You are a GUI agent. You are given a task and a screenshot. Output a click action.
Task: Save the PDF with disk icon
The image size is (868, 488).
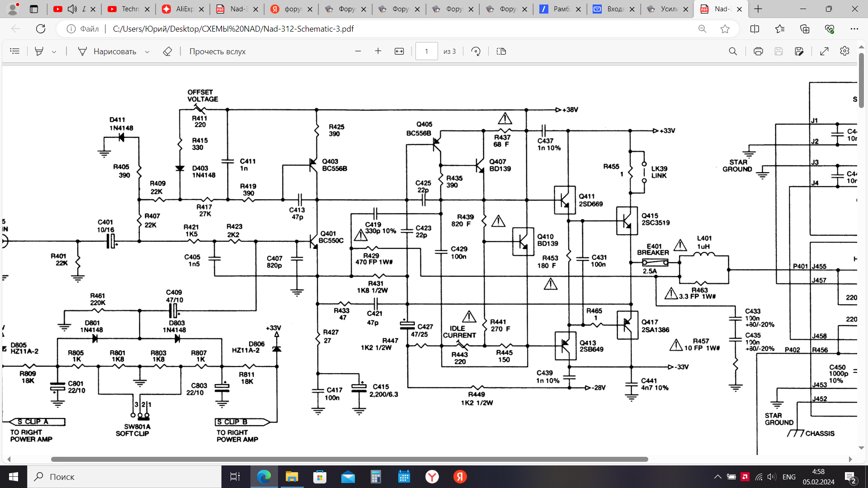(778, 52)
